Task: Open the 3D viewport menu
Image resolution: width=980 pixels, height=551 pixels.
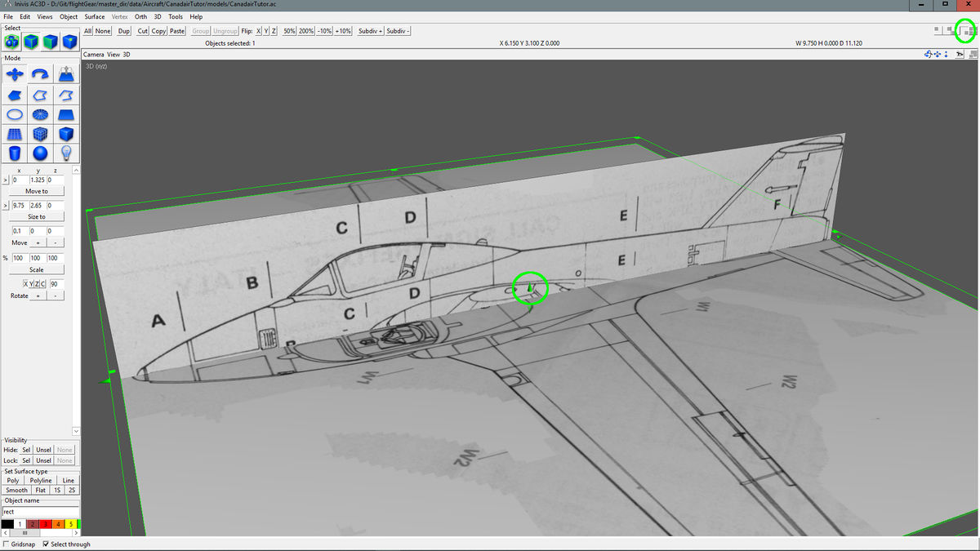Action: tap(125, 55)
